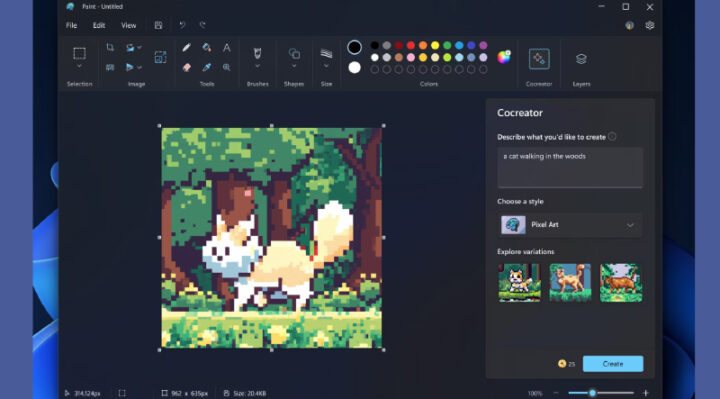Select the Eraser tool

click(x=186, y=67)
